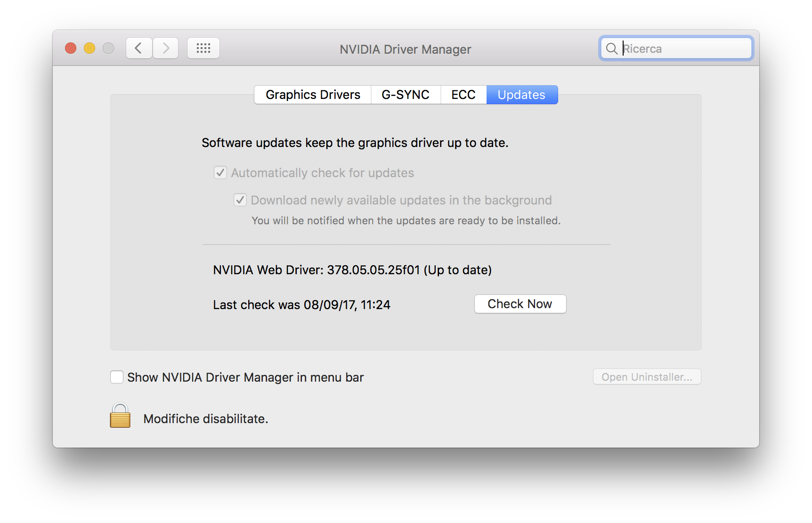Enable Show NVIDIA Driver Manager in menu bar

pyautogui.click(x=117, y=377)
